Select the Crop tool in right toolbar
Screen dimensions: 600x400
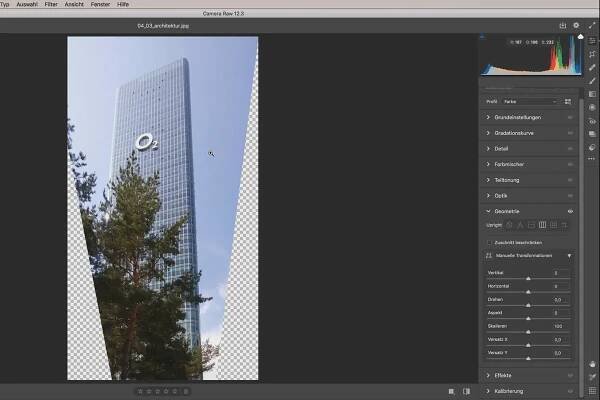click(593, 53)
